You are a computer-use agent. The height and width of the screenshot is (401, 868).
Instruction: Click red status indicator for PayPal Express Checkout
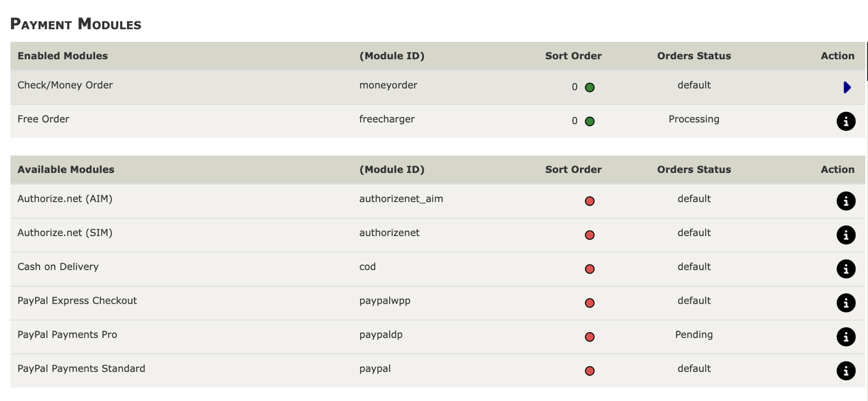(x=590, y=303)
